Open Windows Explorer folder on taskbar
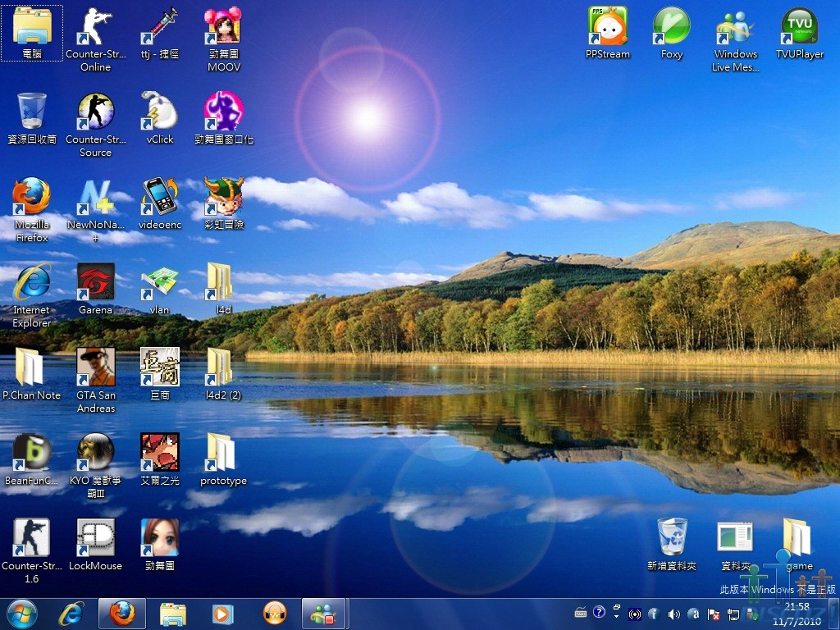The height and width of the screenshot is (630, 840). click(172, 614)
